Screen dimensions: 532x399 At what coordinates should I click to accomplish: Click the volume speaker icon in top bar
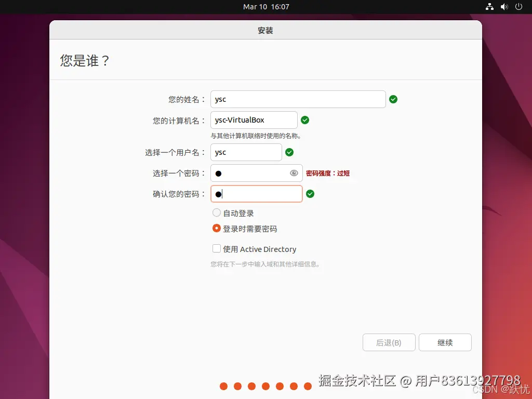click(x=504, y=7)
